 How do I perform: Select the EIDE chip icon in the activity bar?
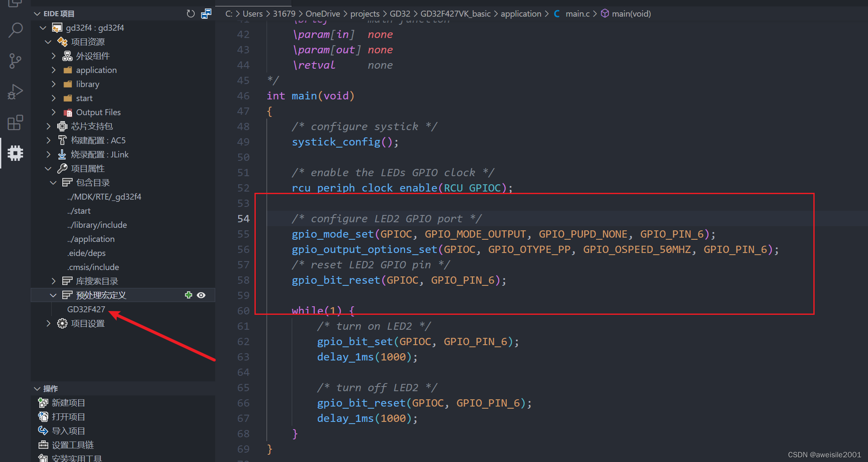15,153
